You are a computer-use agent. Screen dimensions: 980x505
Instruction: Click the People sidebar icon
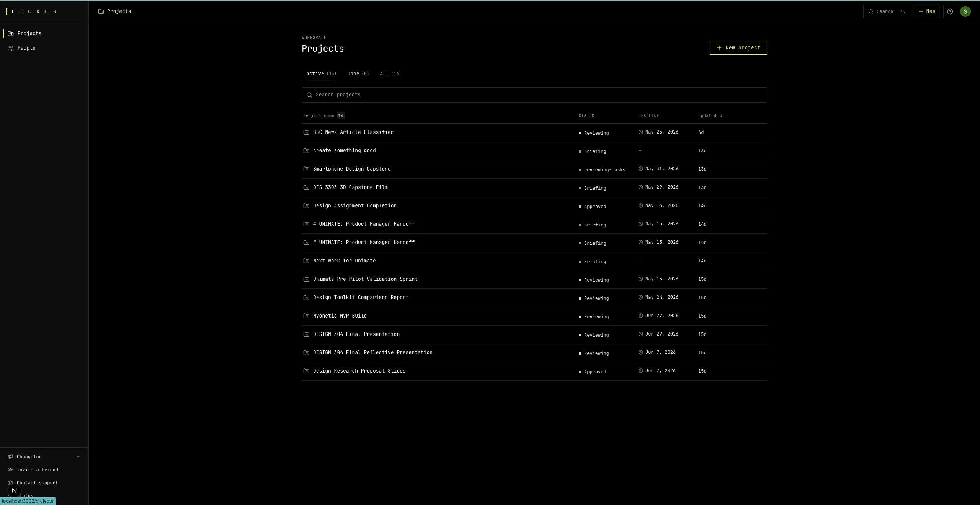[x=11, y=48]
